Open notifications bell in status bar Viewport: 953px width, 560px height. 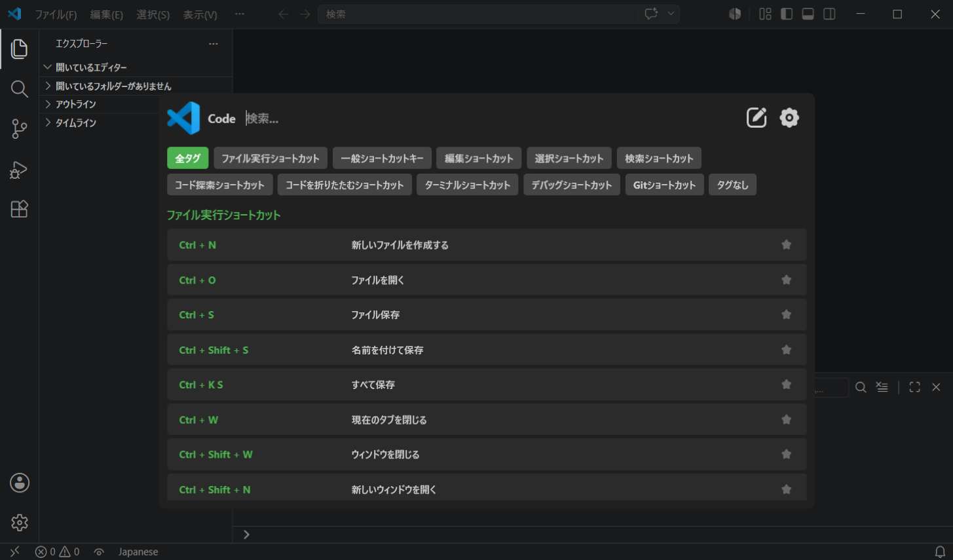tap(940, 551)
